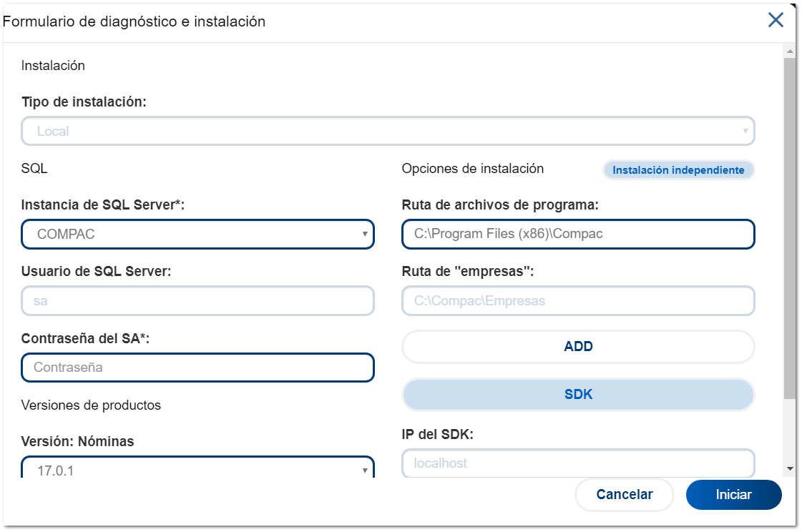
Task: Select the Ruta de "empresas" path field
Action: pyautogui.click(x=578, y=301)
